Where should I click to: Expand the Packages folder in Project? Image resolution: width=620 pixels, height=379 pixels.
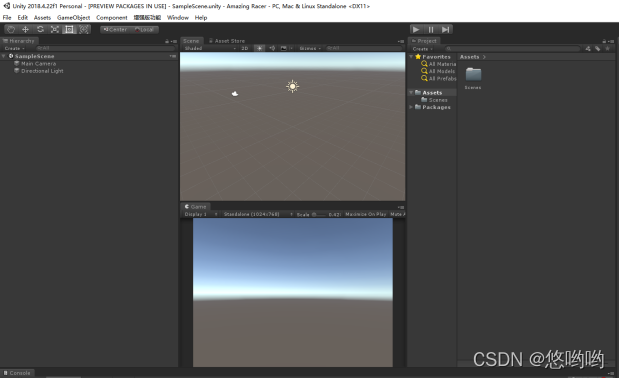click(x=411, y=107)
